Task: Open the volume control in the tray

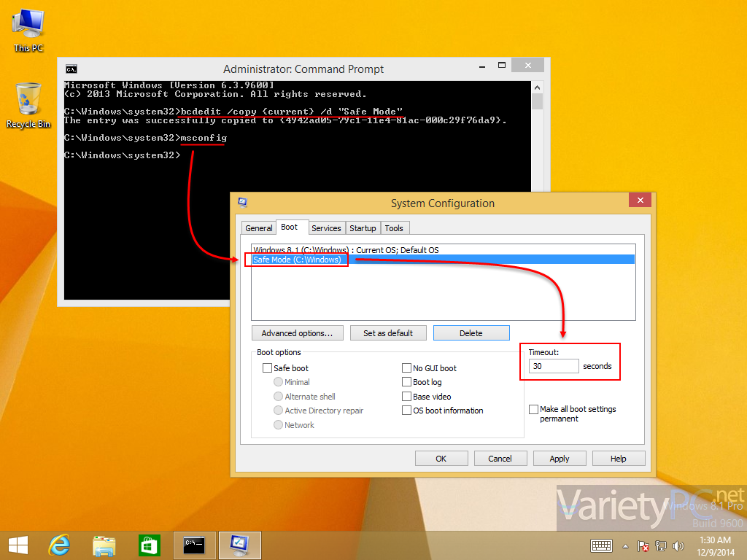Action: pos(678,545)
